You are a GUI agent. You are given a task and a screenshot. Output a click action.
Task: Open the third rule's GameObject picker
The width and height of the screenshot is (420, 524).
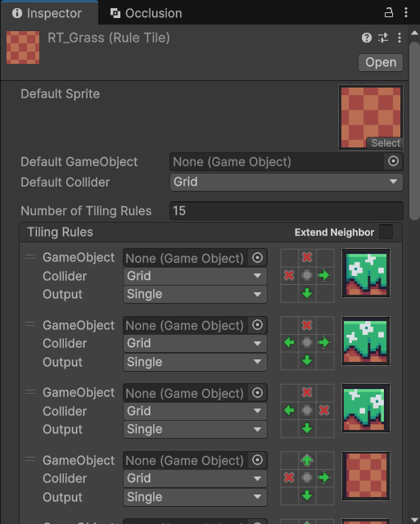coord(257,393)
